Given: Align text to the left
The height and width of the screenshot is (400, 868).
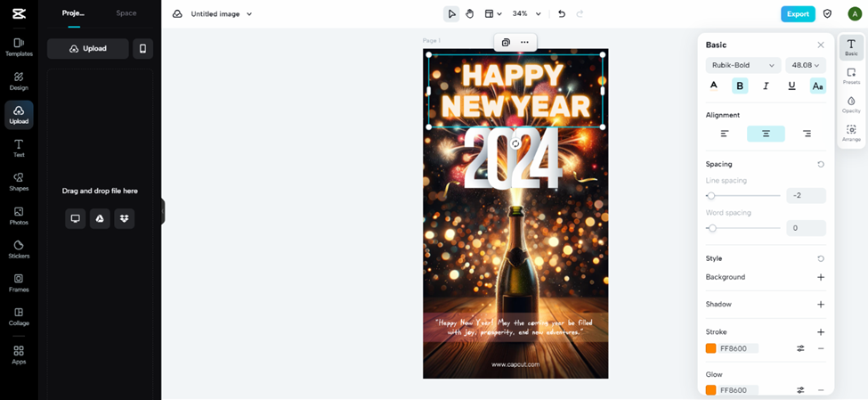Looking at the screenshot, I should [x=725, y=134].
